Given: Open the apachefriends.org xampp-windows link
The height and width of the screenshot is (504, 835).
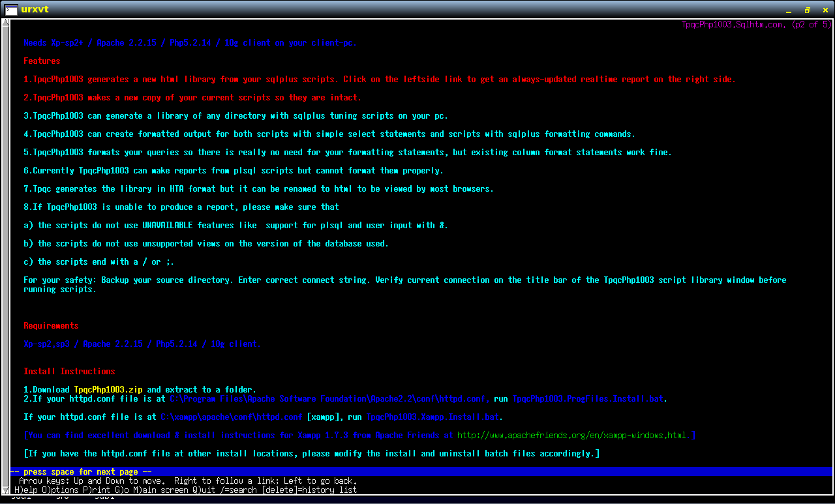Looking at the screenshot, I should click(x=574, y=435).
